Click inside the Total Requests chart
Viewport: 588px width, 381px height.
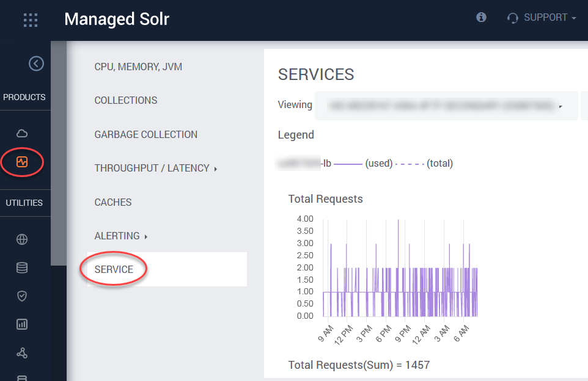[x=400, y=268]
